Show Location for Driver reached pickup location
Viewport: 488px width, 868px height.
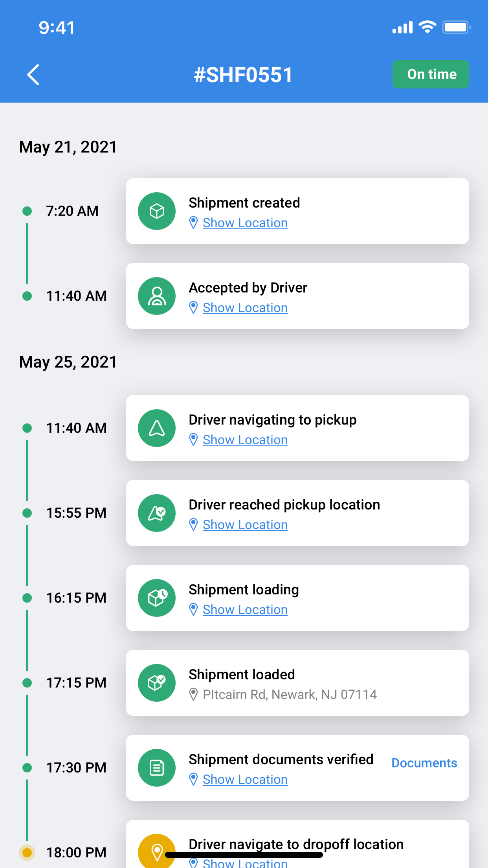(245, 525)
